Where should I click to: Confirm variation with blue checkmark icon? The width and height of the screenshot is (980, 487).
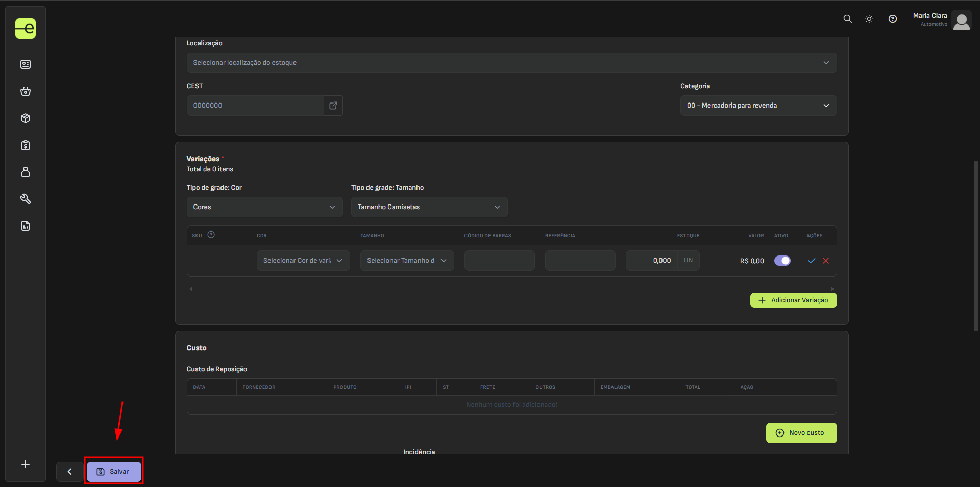coord(812,261)
